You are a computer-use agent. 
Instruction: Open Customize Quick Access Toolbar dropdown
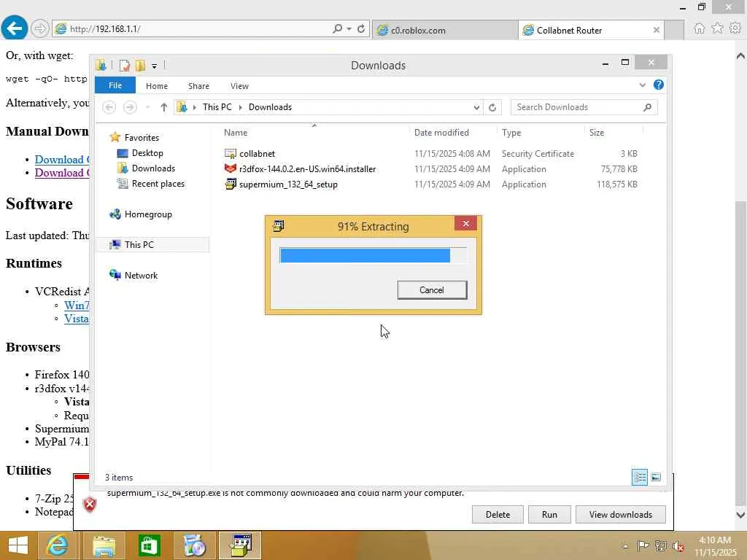pyautogui.click(x=155, y=66)
